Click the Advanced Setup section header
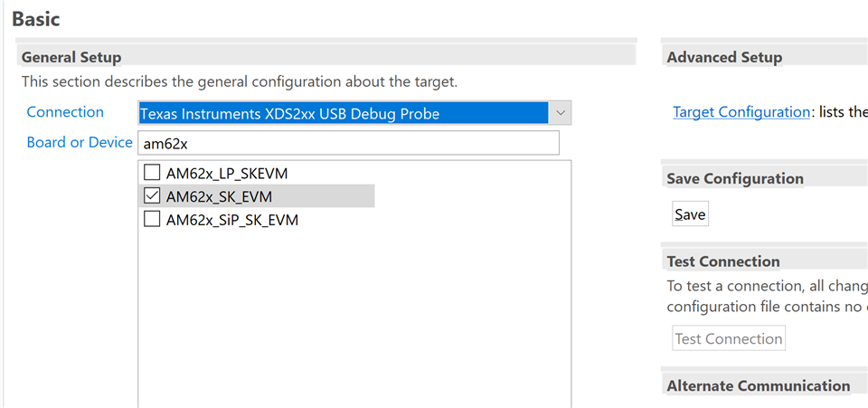 (724, 57)
